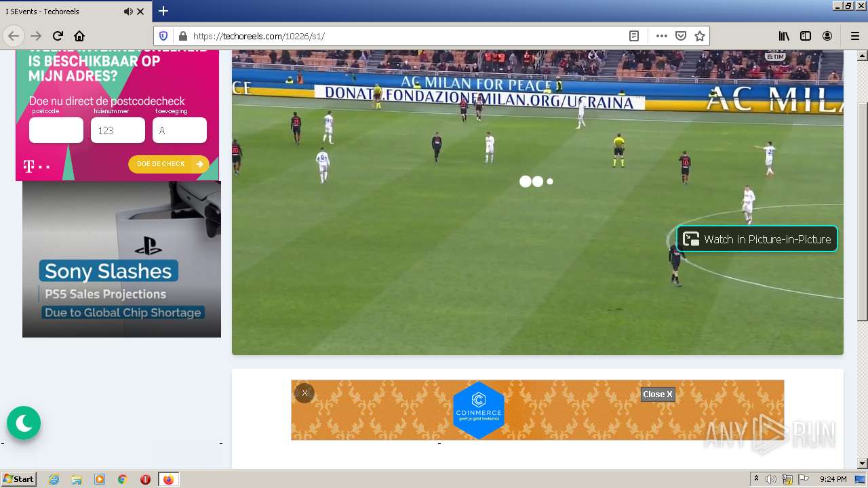Click the football video player
This screenshot has width=868, height=488.
pyautogui.click(x=537, y=202)
